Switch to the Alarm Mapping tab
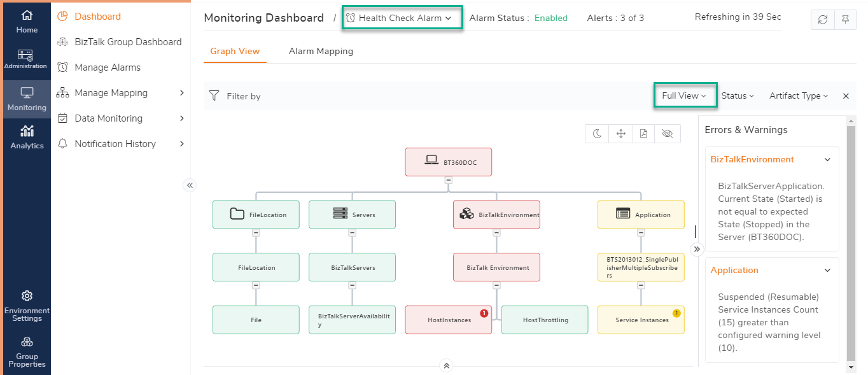Viewport: 868px width, 375px height. pyautogui.click(x=321, y=51)
